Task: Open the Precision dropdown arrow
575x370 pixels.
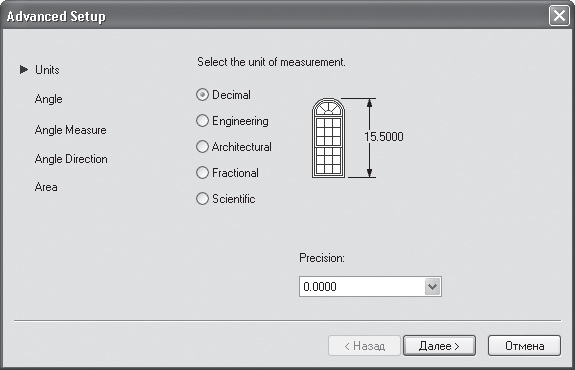Action: click(x=432, y=286)
